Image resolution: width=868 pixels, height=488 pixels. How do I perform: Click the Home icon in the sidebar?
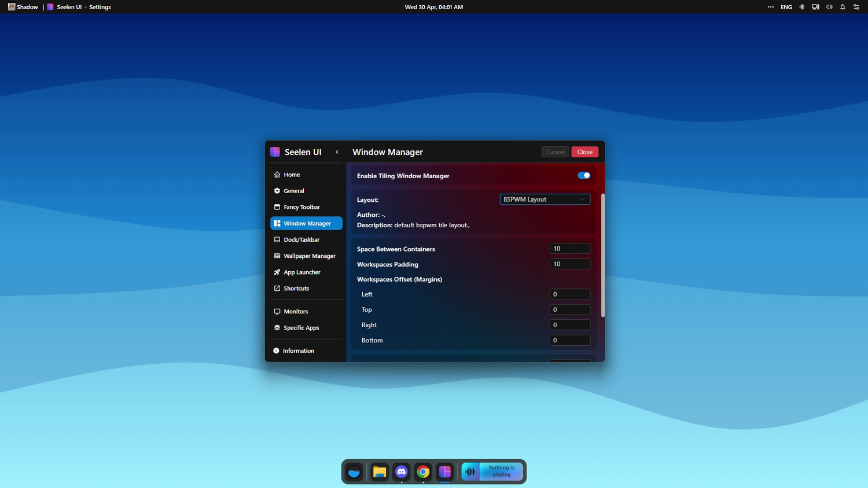[x=277, y=175]
